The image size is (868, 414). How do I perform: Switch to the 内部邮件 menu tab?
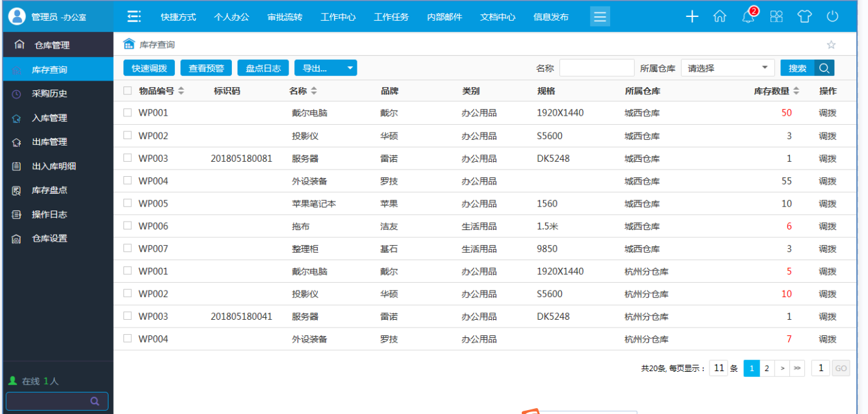(444, 17)
